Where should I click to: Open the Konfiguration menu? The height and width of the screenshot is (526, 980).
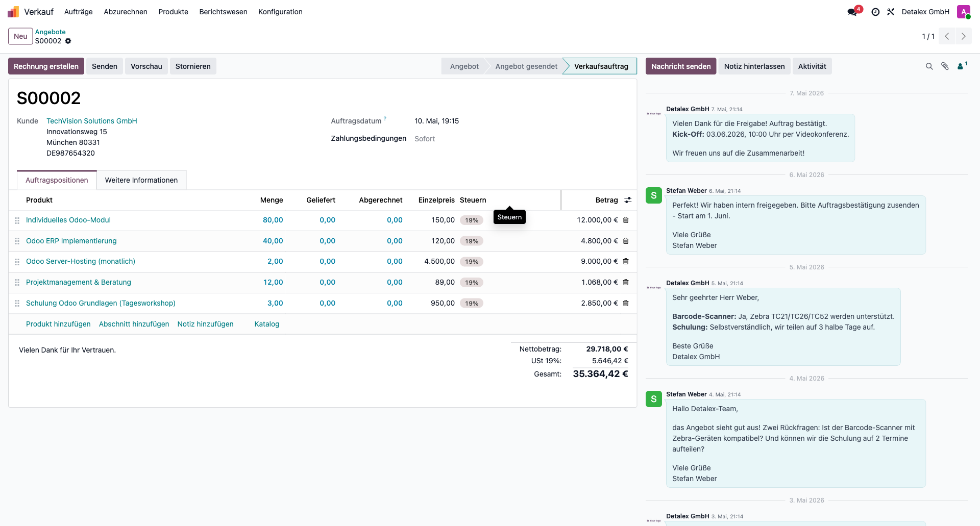click(281, 12)
